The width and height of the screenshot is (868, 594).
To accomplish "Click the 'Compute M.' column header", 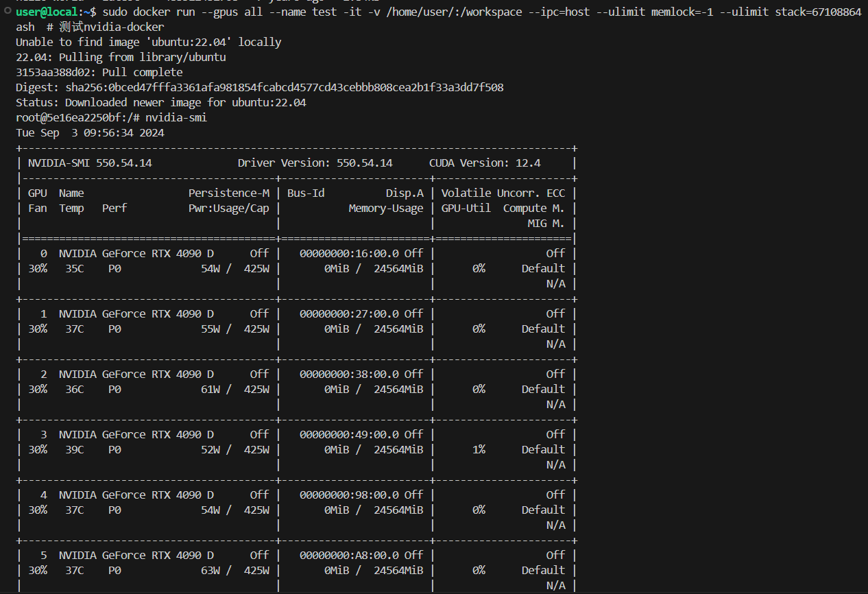I will pos(534,209).
